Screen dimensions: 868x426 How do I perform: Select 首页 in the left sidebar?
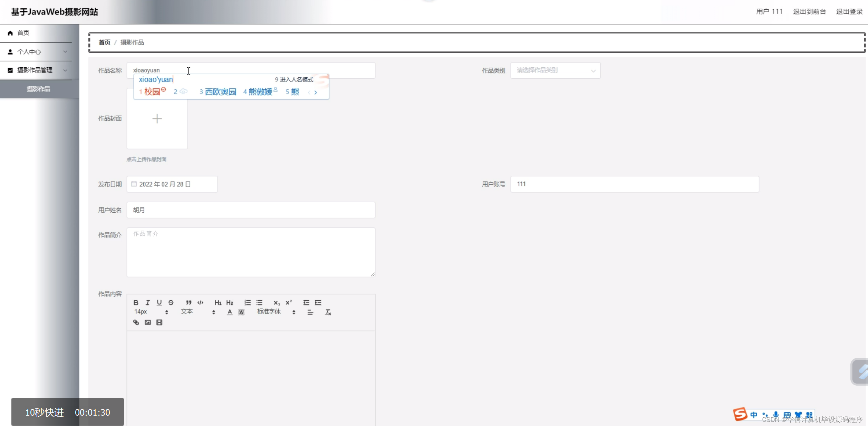tap(23, 33)
